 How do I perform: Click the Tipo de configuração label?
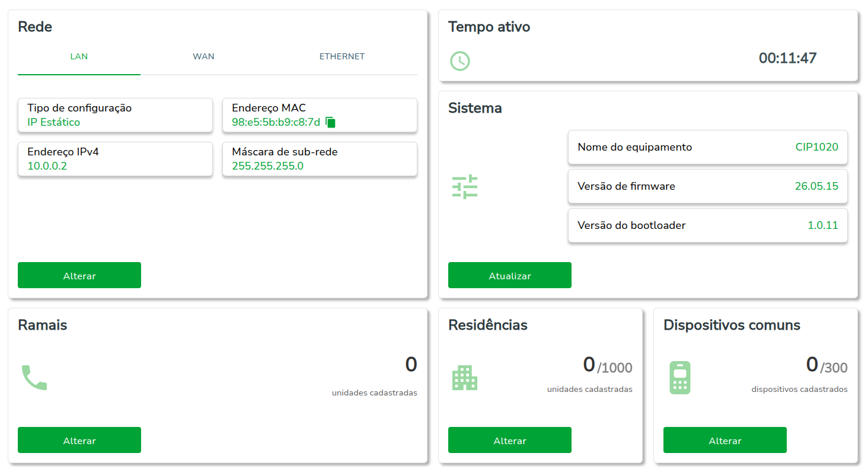79,108
